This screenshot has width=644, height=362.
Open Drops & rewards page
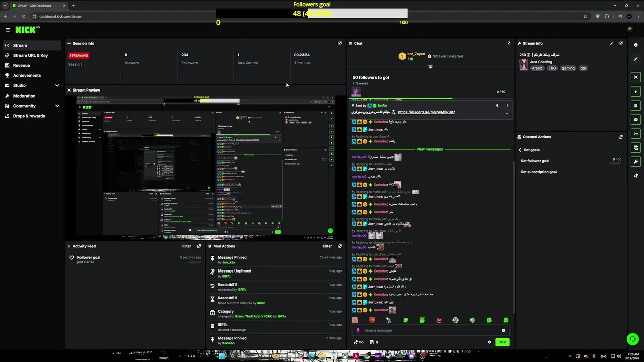point(33,116)
